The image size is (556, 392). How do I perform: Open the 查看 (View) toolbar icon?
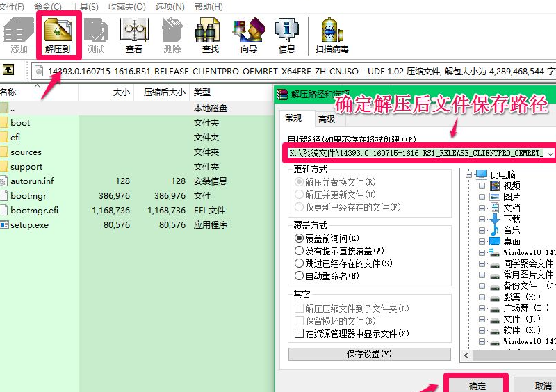click(x=134, y=35)
